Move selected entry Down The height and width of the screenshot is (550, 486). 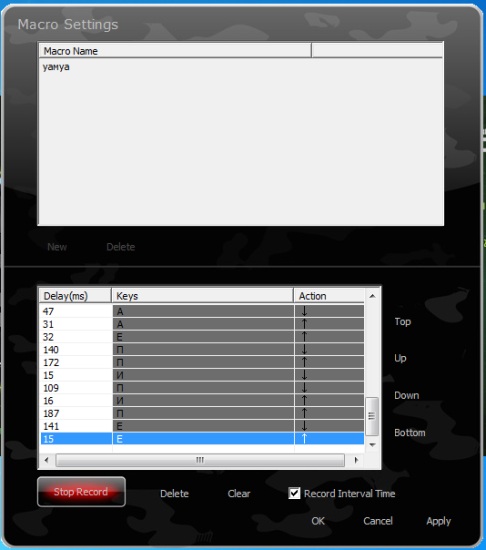pos(406,395)
